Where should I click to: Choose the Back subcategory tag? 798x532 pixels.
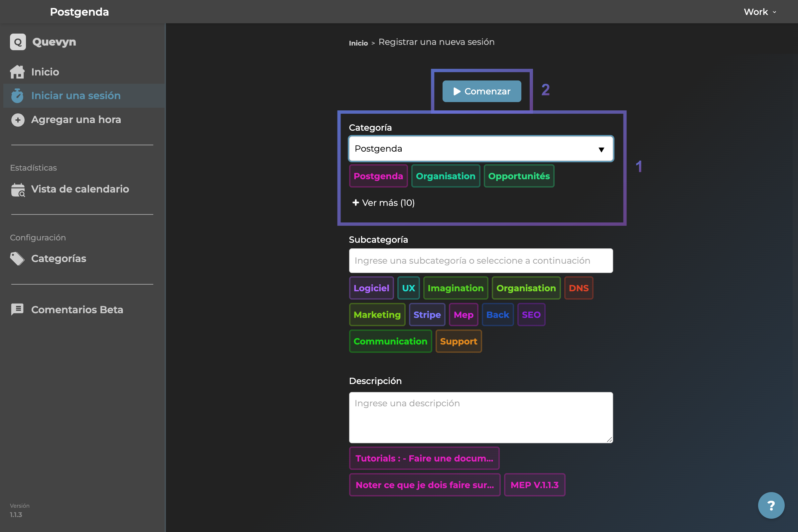tap(498, 315)
